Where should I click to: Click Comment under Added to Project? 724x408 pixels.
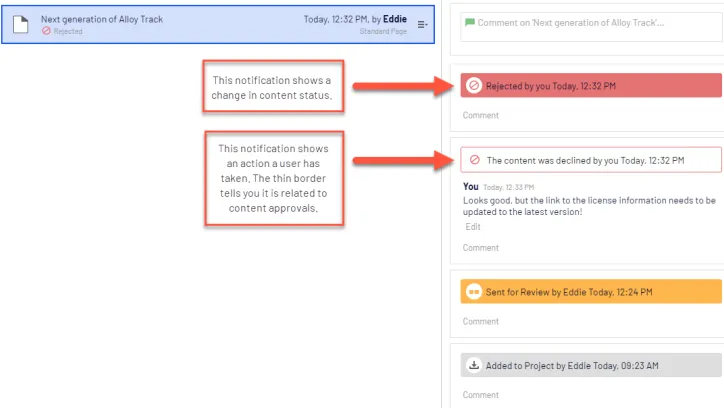[481, 395]
